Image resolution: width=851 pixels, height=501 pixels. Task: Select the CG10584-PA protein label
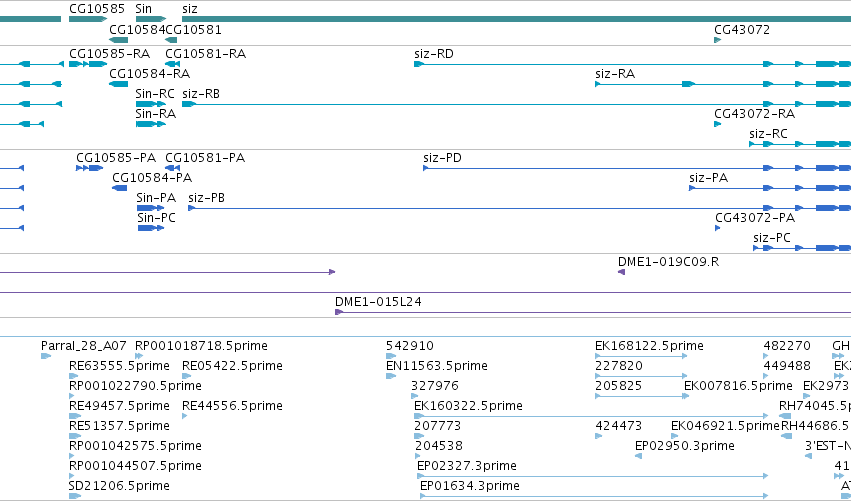[x=152, y=178]
